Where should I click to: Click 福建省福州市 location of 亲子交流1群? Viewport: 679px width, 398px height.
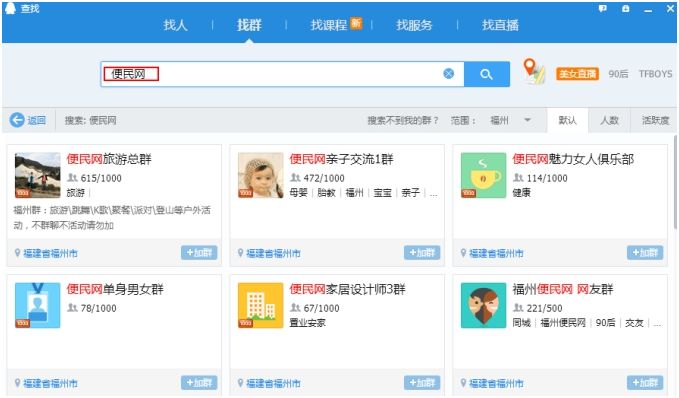click(273, 253)
